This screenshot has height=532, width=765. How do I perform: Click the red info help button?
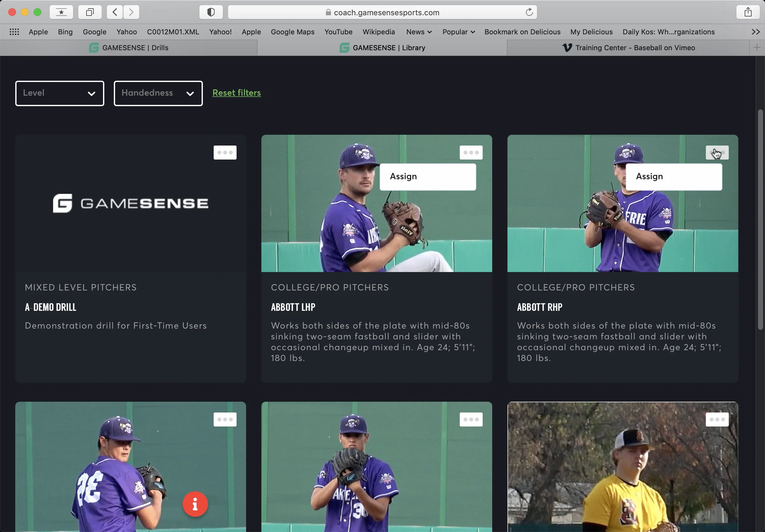pos(195,504)
